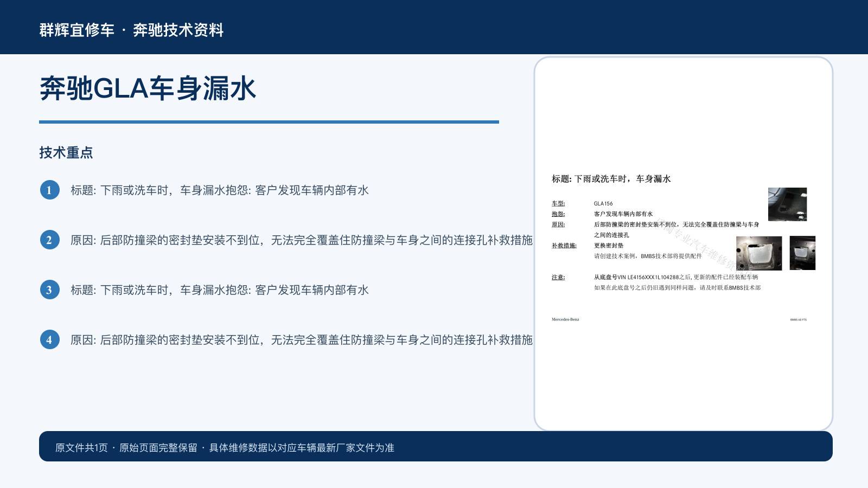Click the 车型: label in the document

click(558, 204)
